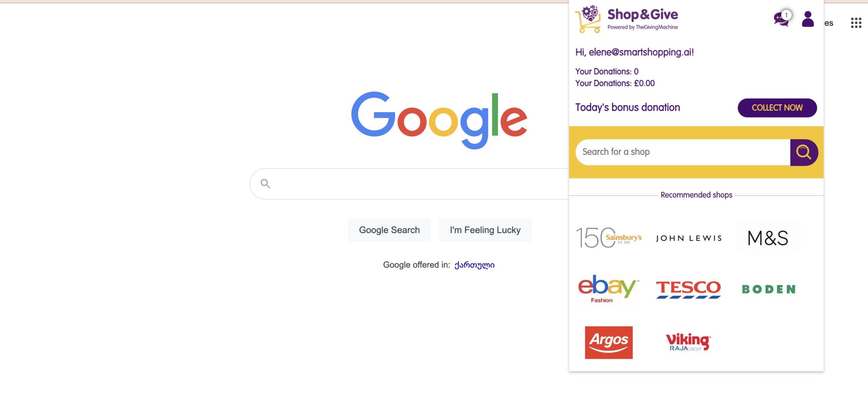Click the purple shop search magnifier button
868x416 pixels.
[x=804, y=152]
